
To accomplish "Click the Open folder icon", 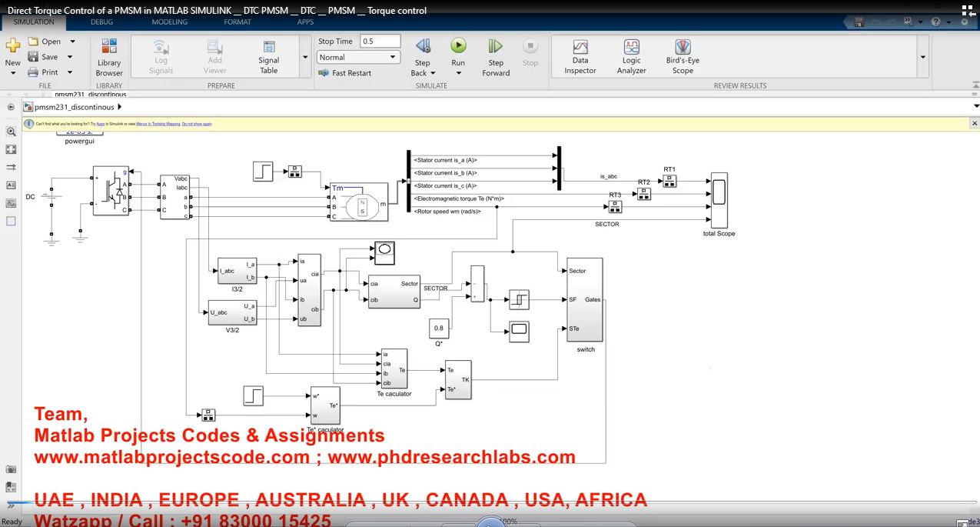I will pos(33,42).
